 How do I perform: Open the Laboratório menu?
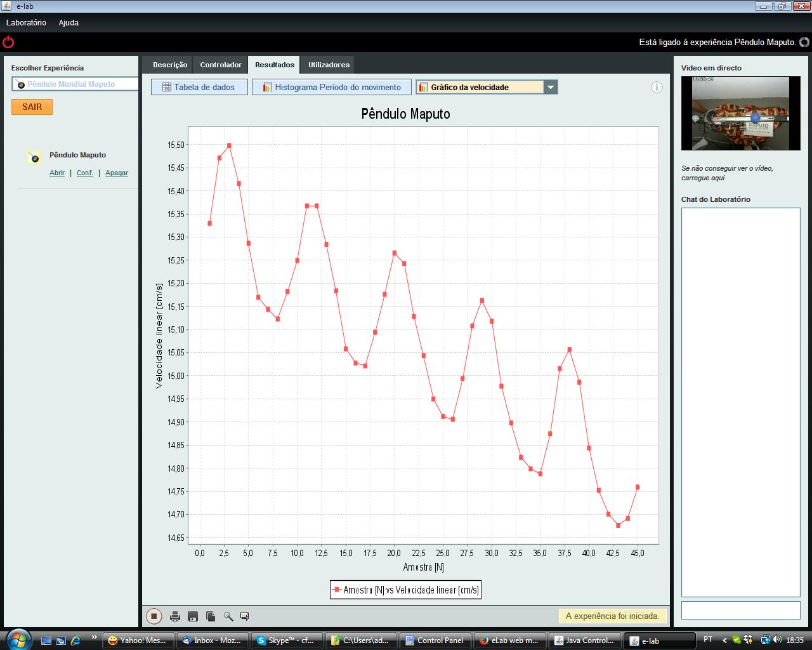26,22
